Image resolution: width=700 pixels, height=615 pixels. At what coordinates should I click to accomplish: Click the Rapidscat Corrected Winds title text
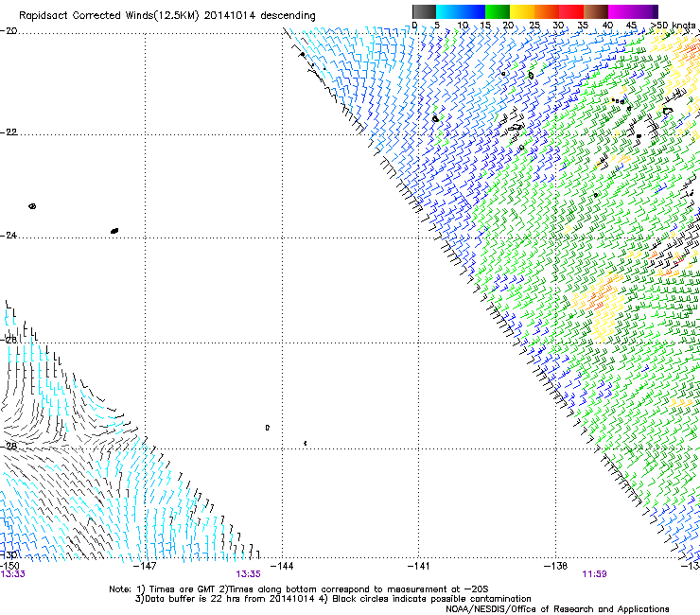[x=167, y=16]
